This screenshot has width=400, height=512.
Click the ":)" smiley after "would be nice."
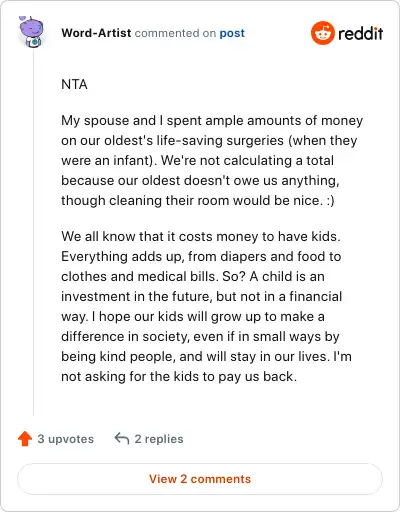point(330,200)
